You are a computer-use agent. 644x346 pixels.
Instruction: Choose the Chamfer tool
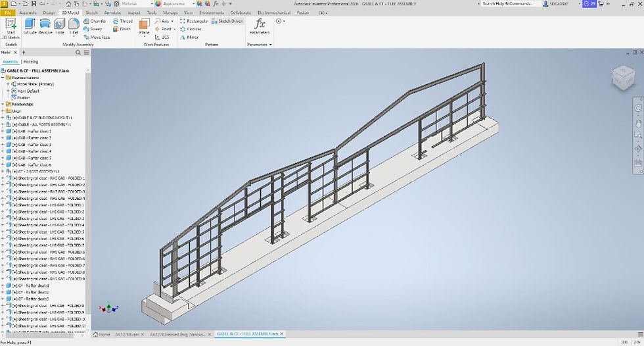click(x=95, y=21)
